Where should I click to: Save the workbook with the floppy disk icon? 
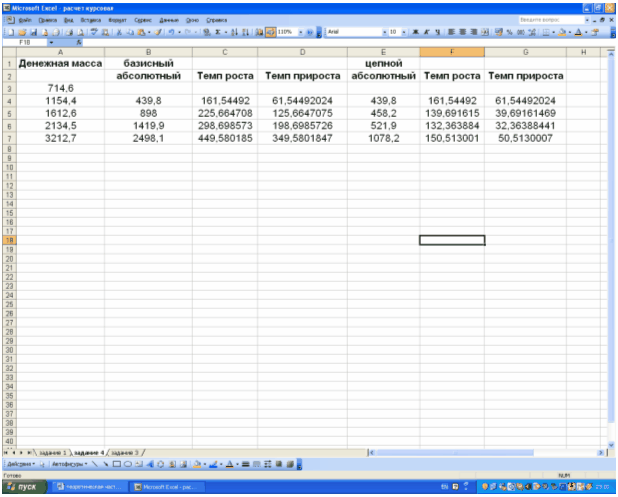tap(34, 32)
